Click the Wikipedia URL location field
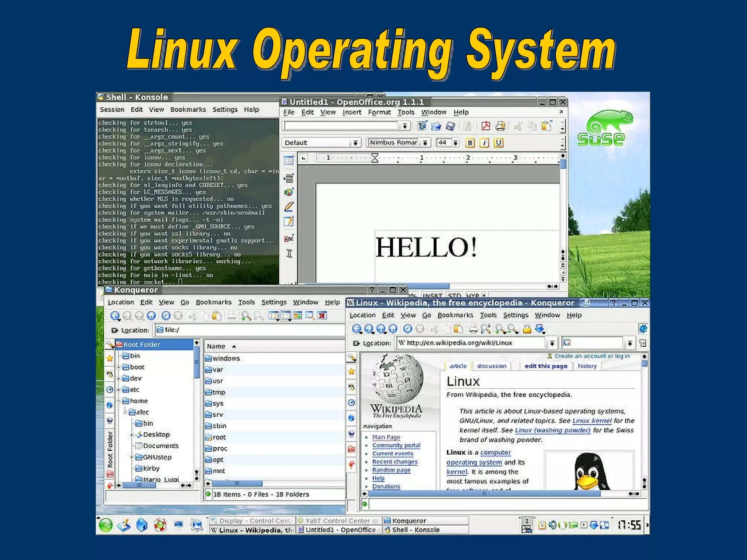Image resolution: width=747 pixels, height=560 pixels. click(471, 343)
